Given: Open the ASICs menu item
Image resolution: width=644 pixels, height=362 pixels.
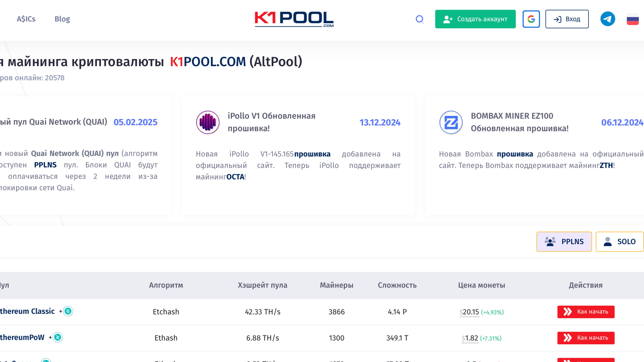Looking at the screenshot, I should (x=26, y=19).
